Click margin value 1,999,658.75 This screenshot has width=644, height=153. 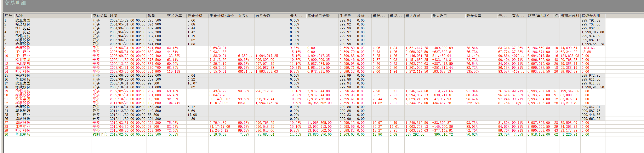(593, 44)
